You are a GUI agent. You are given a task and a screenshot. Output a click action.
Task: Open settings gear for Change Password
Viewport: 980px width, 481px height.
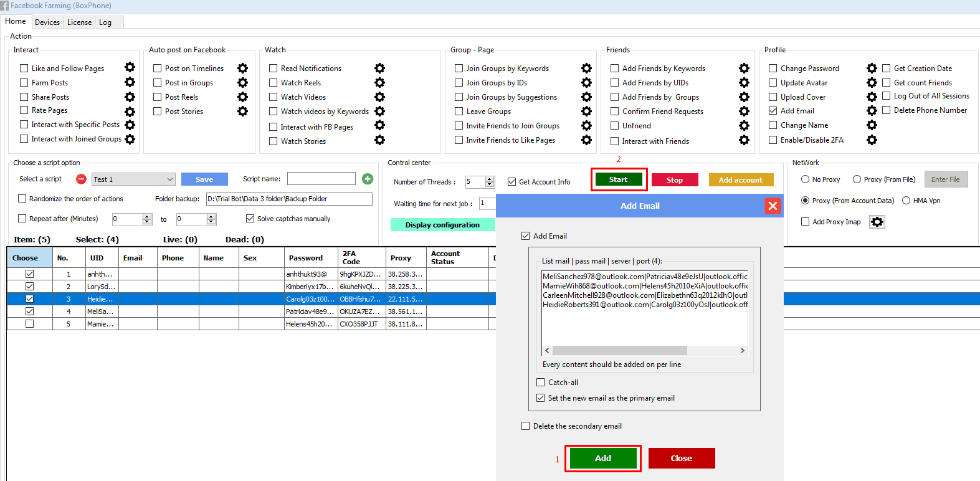[872, 68]
